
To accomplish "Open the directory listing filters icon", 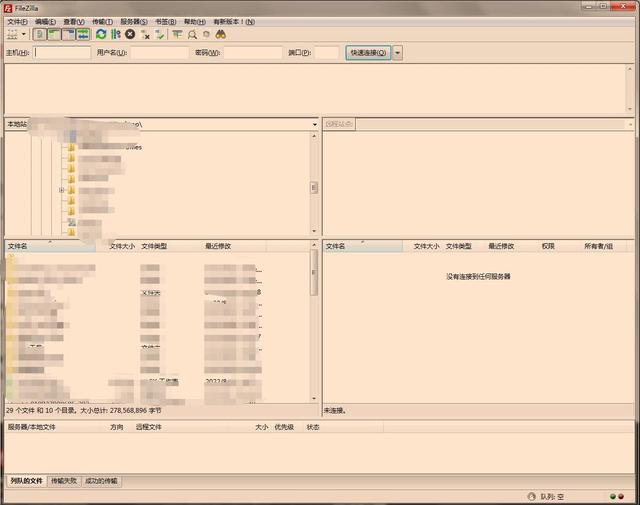I will coord(177,34).
